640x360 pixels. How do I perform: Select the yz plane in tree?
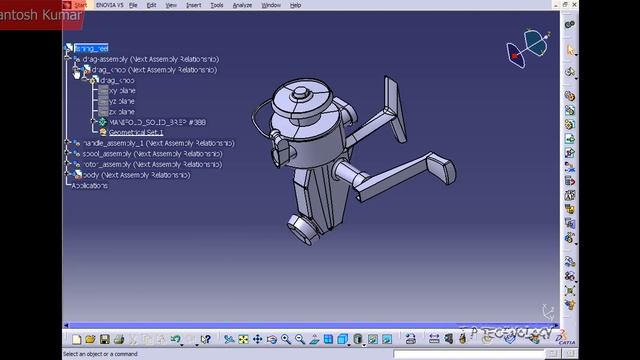tap(122, 101)
